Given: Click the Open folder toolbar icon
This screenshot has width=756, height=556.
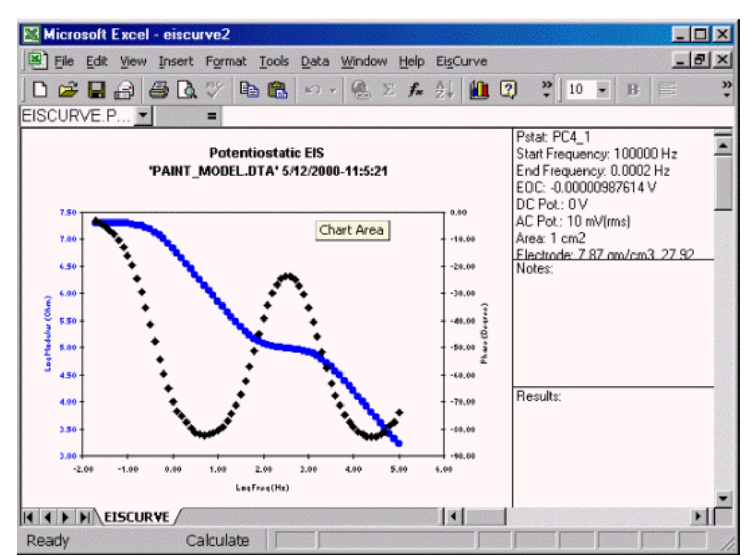Looking at the screenshot, I should pyautogui.click(x=67, y=90).
